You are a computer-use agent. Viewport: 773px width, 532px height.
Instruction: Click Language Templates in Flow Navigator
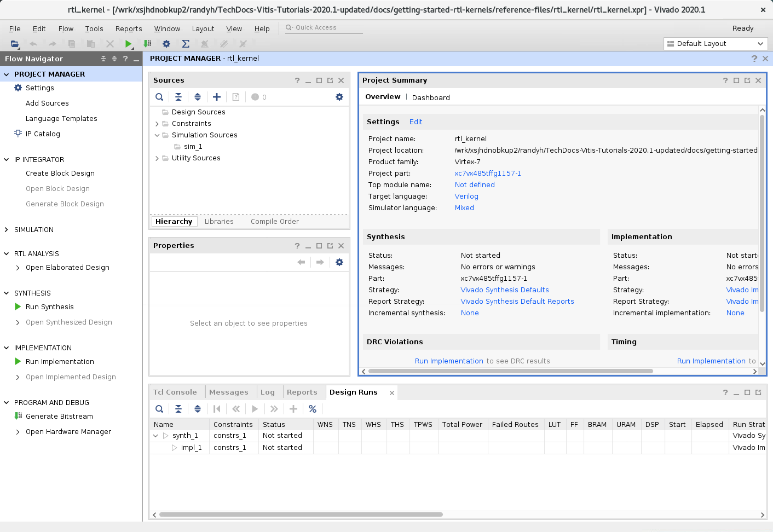pos(61,118)
